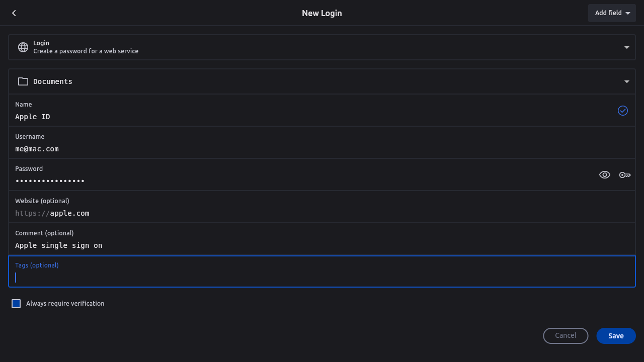Open the password generator key icon
644x362 pixels.
pos(625,175)
